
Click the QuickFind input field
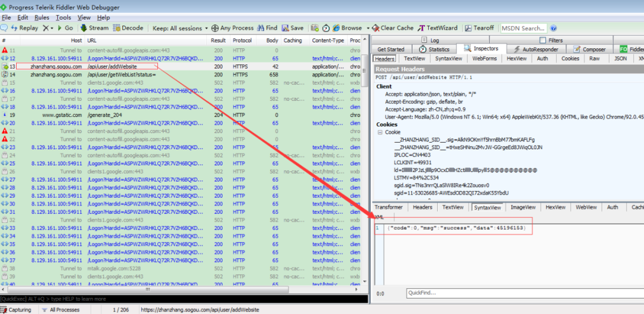(525, 293)
